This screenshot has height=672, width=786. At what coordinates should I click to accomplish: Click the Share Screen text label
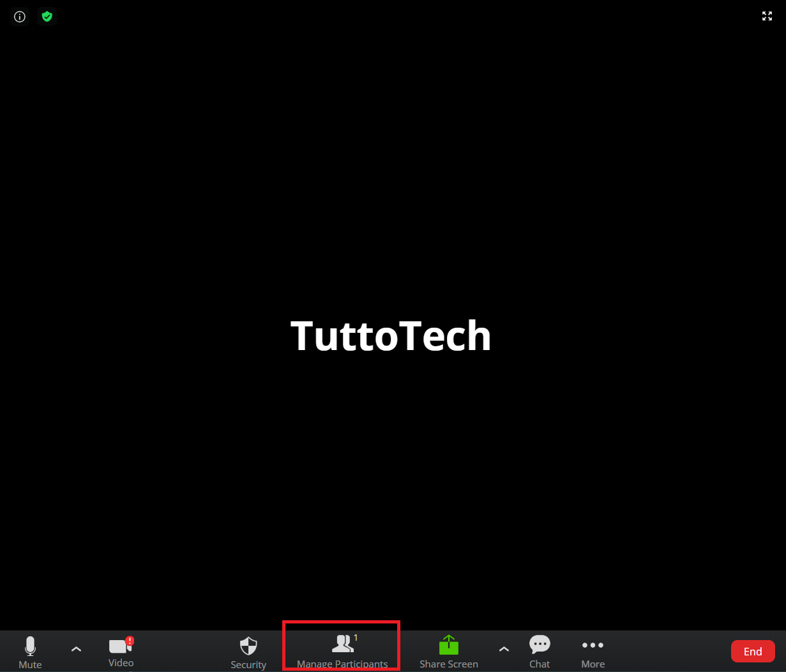449,664
